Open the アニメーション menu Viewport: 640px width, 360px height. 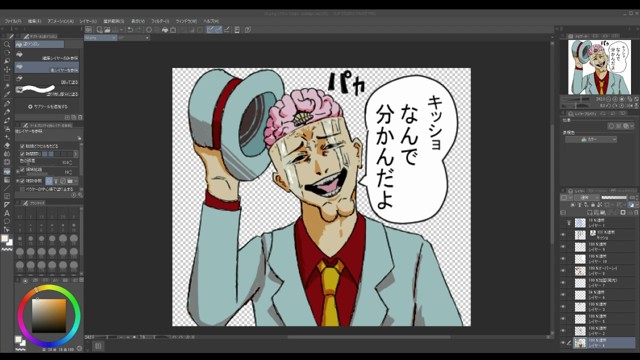click(60, 21)
